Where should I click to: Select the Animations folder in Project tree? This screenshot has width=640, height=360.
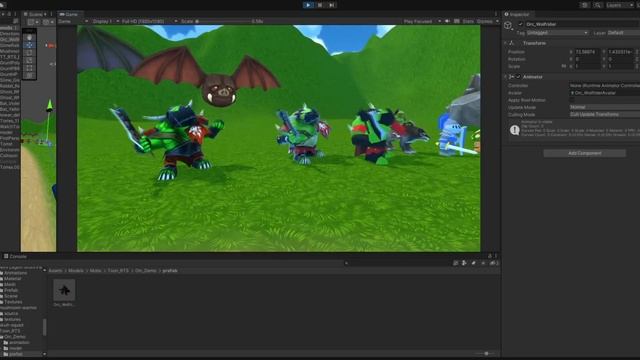(x=16, y=273)
